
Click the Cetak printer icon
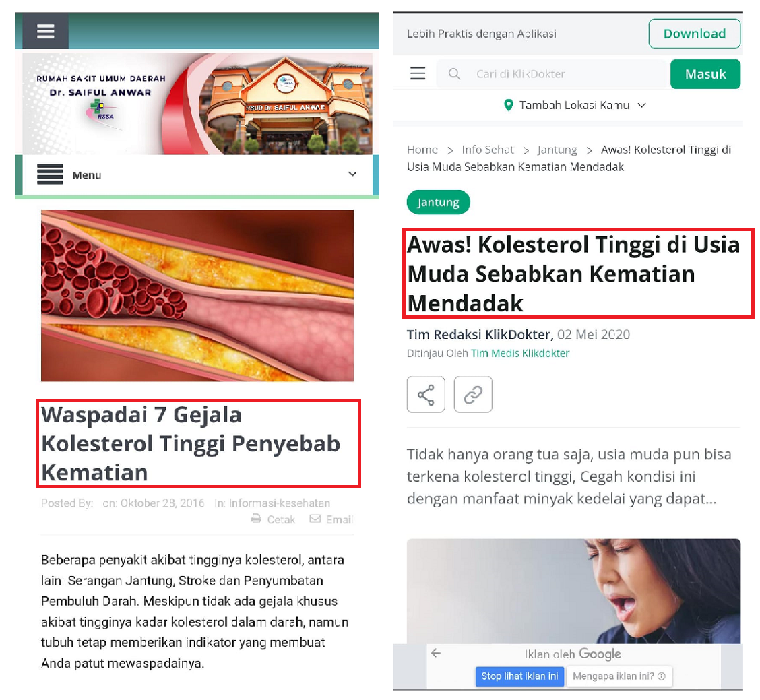pos(256,519)
